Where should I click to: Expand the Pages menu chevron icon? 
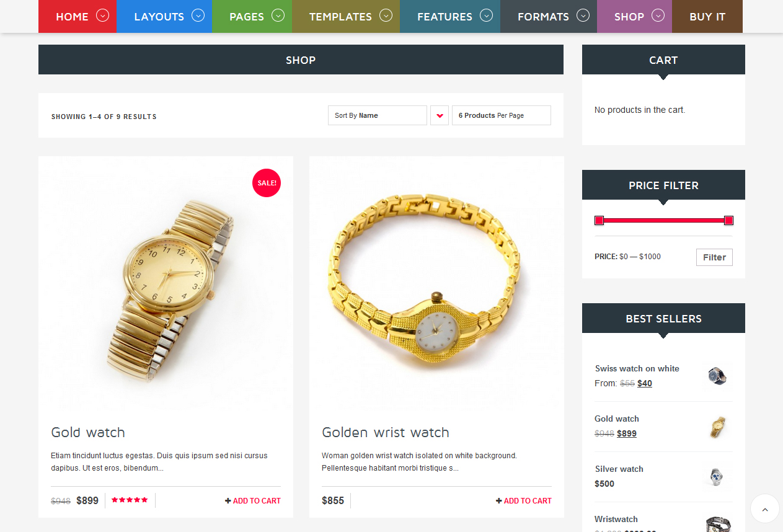[x=278, y=16]
